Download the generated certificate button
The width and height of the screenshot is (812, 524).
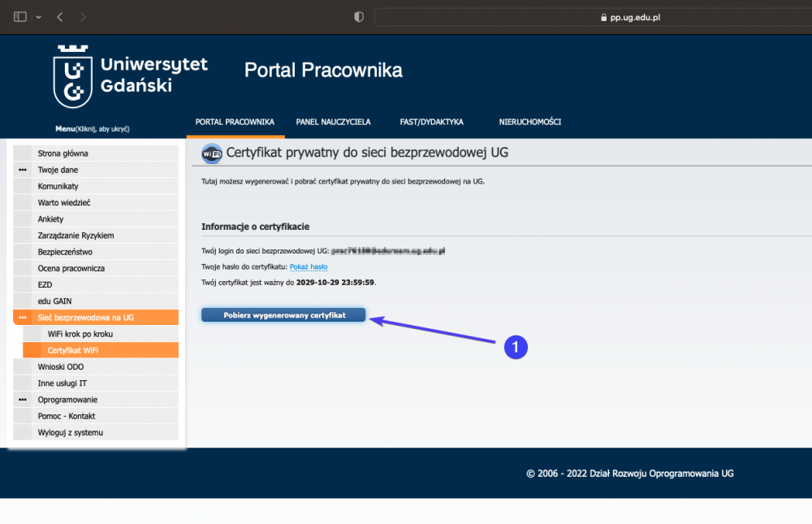[283, 315]
